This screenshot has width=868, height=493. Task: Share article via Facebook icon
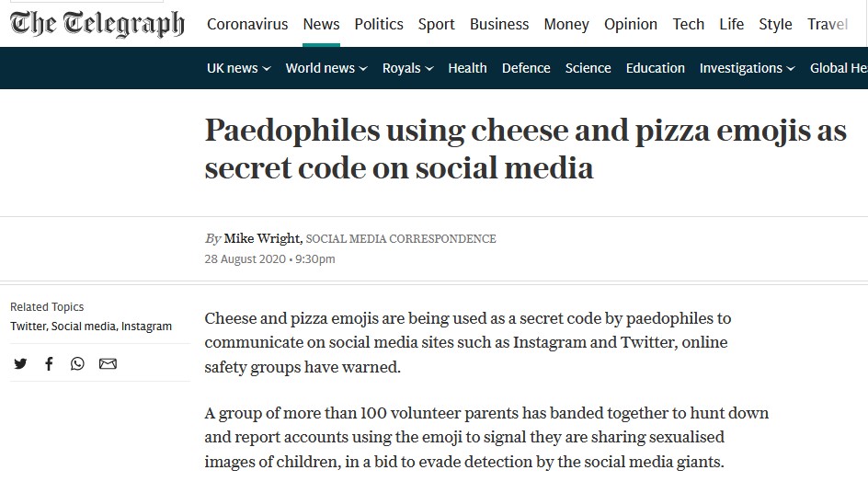coord(49,363)
